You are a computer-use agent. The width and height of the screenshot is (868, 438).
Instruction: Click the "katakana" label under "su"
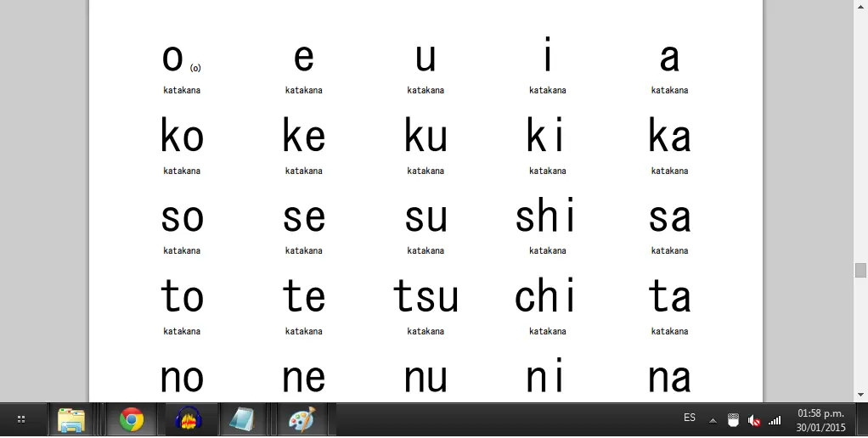426,250
